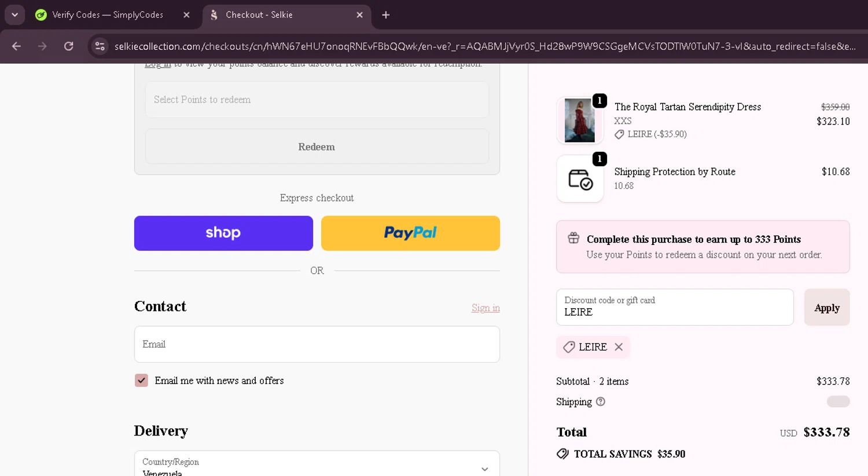Focus the Email input field

click(x=317, y=345)
